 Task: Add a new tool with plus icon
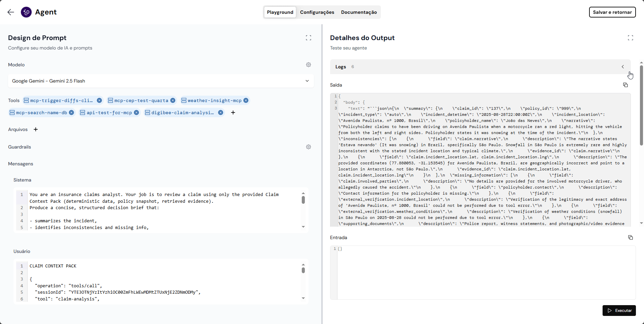[233, 112]
